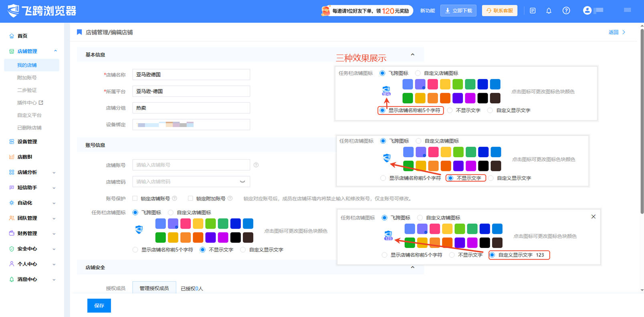
Task: Toggle password visibility in 店铺密码 field
Action: coord(242,182)
